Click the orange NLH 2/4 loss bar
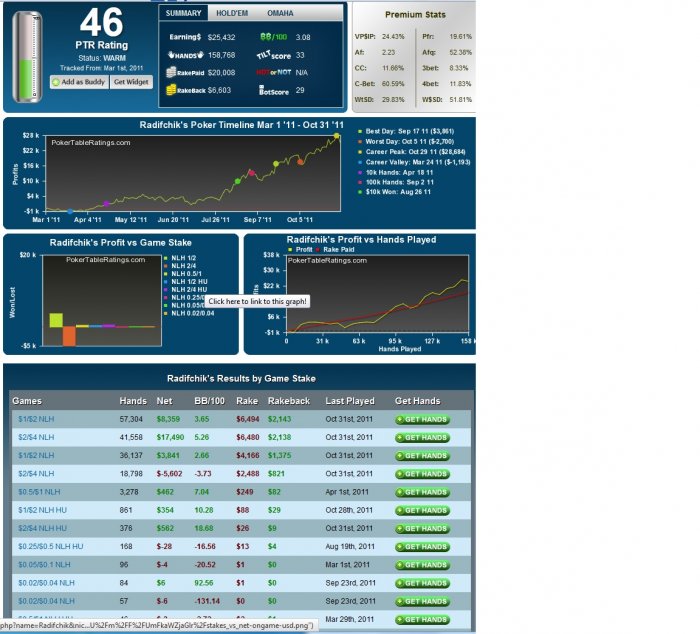This screenshot has width=700, height=634. (69, 336)
